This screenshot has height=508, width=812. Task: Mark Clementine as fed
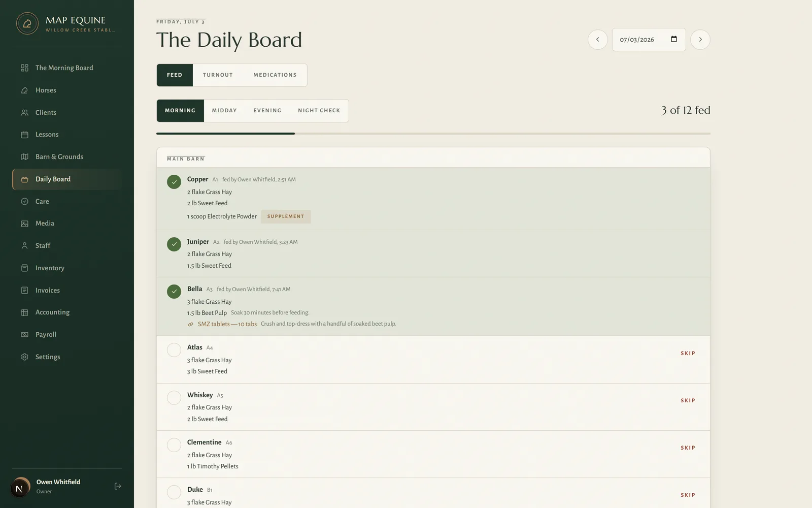(x=174, y=445)
